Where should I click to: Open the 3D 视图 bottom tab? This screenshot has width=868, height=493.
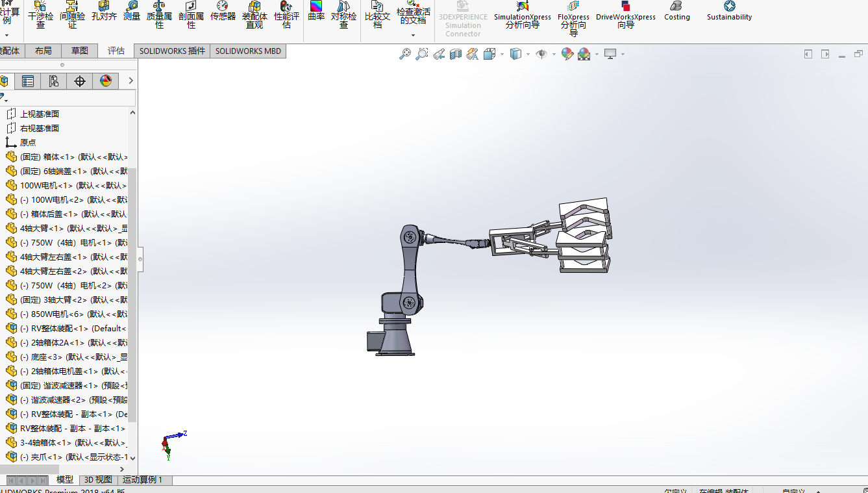tap(98, 480)
